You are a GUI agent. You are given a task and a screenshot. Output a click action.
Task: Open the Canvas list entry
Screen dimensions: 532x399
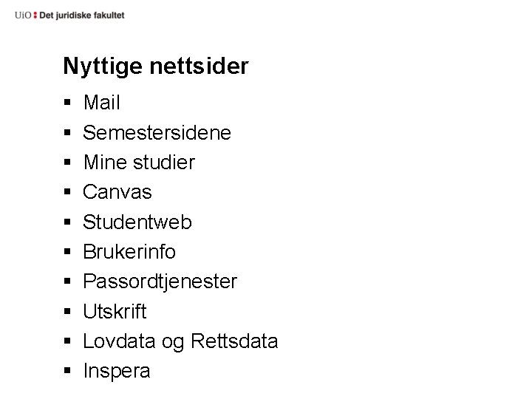pyautogui.click(x=117, y=192)
